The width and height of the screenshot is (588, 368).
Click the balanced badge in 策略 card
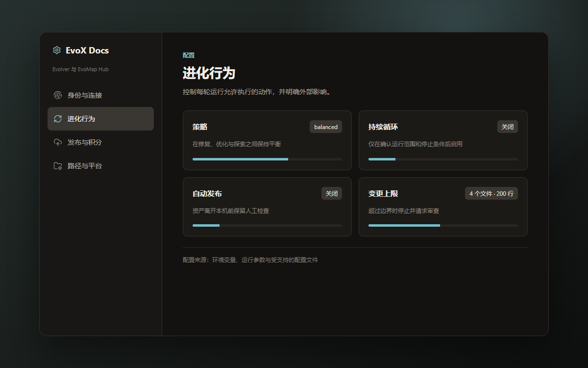326,127
